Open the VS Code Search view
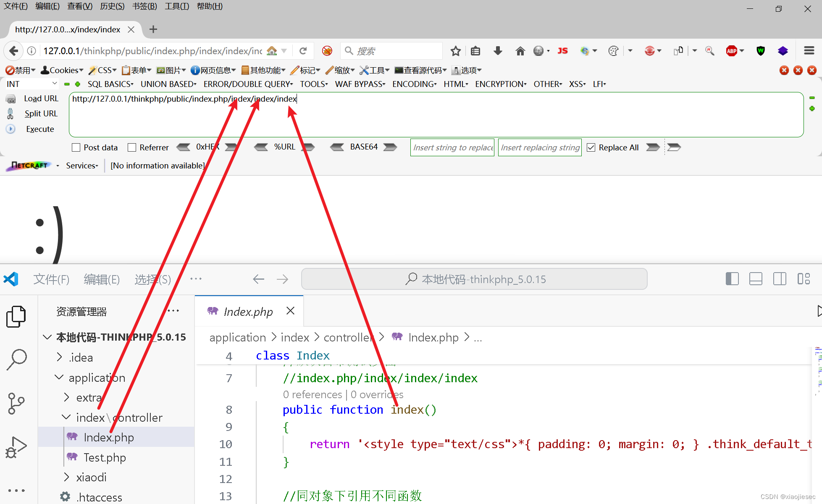 point(16,360)
